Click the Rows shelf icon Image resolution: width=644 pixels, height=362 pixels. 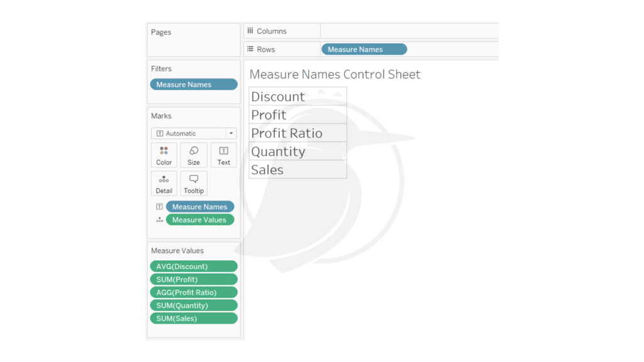(250, 49)
